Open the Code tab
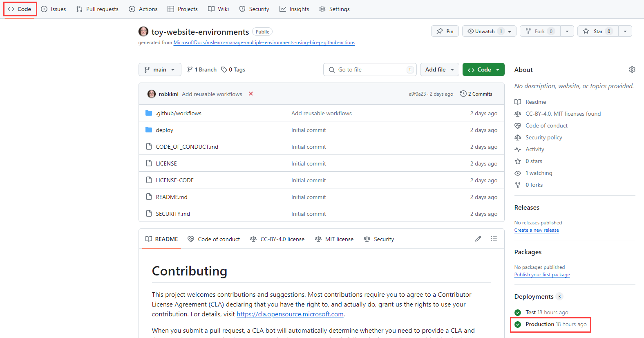Image resolution: width=644 pixels, height=338 pixels. coord(20,9)
